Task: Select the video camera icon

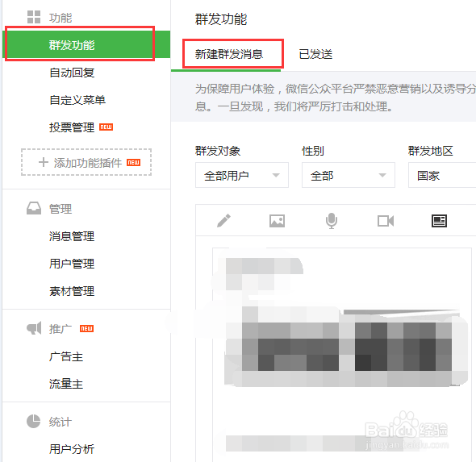Action: [x=386, y=221]
